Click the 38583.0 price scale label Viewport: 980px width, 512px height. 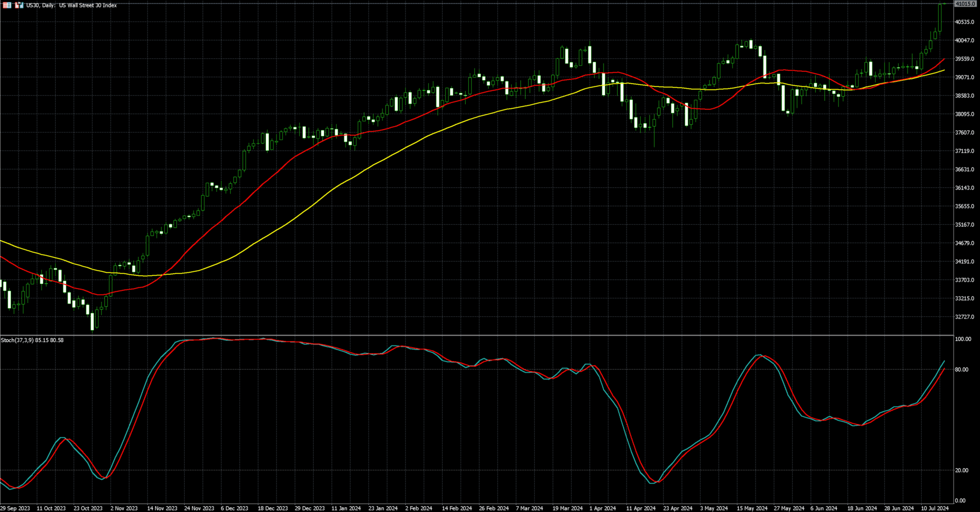tap(964, 96)
